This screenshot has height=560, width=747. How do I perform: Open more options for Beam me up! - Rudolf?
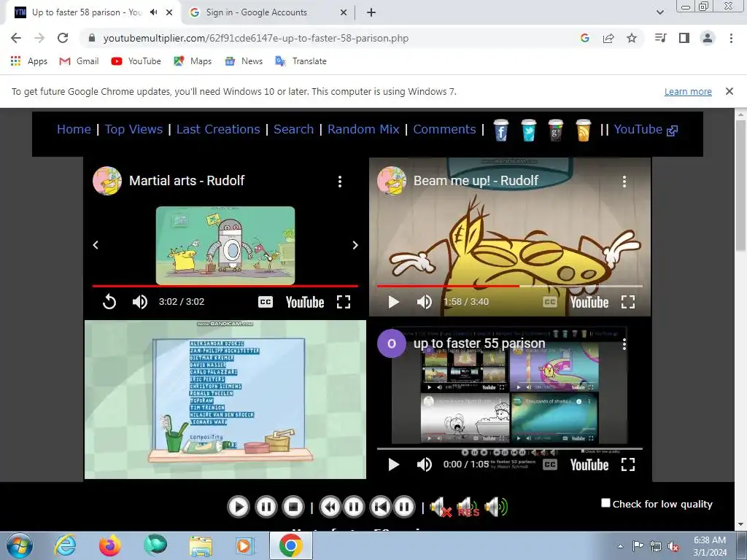[624, 181]
